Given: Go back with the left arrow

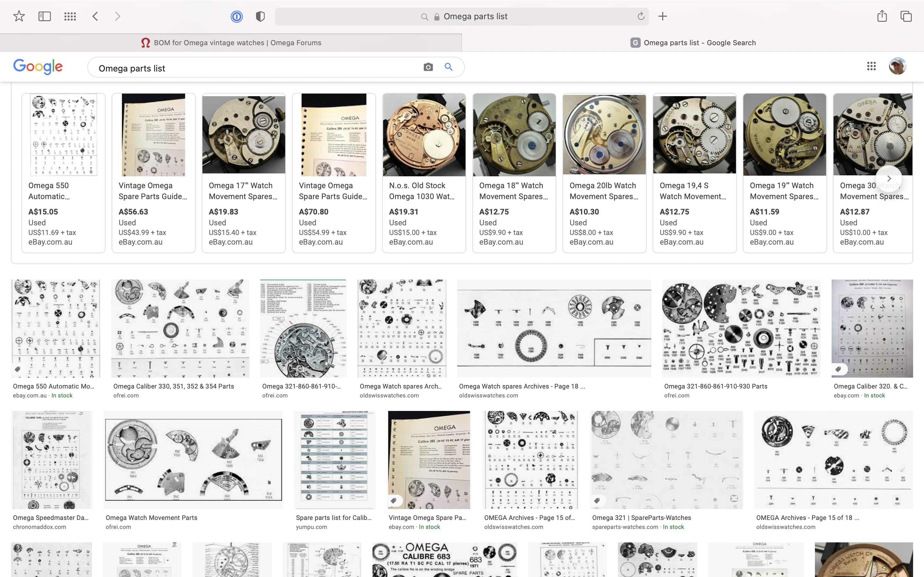Looking at the screenshot, I should point(96,16).
